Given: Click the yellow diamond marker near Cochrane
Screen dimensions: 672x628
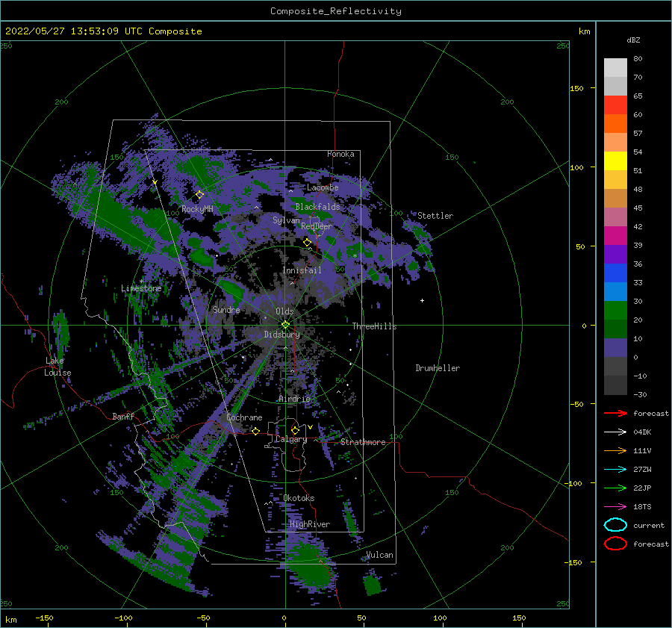Looking at the screenshot, I should click(256, 431).
